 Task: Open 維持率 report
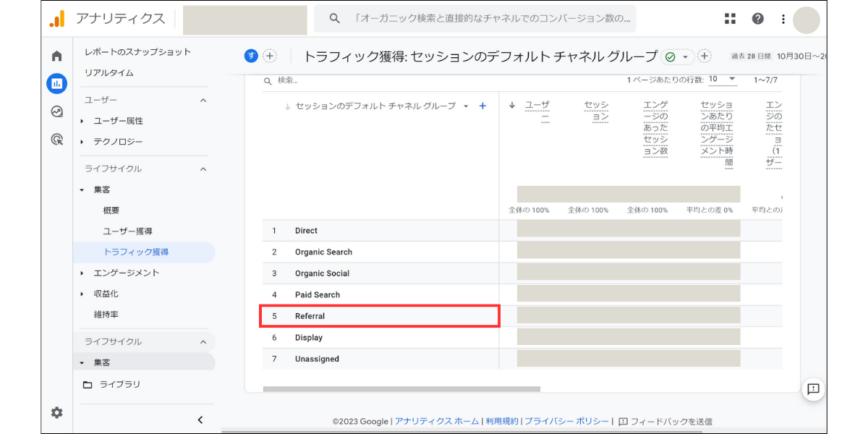(x=106, y=315)
